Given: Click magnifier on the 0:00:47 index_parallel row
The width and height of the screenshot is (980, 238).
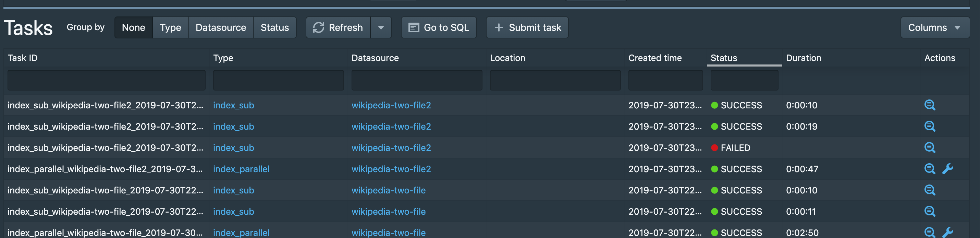Looking at the screenshot, I should click(x=929, y=169).
